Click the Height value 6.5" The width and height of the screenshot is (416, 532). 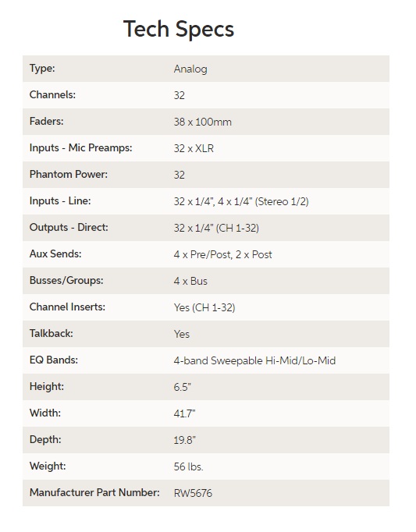click(183, 387)
